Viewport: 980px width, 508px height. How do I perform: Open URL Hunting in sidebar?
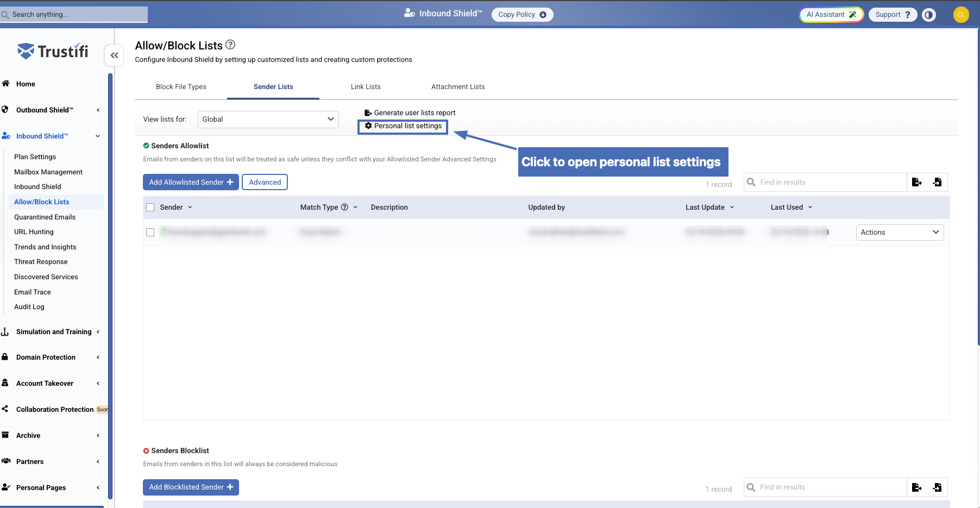[x=34, y=231]
